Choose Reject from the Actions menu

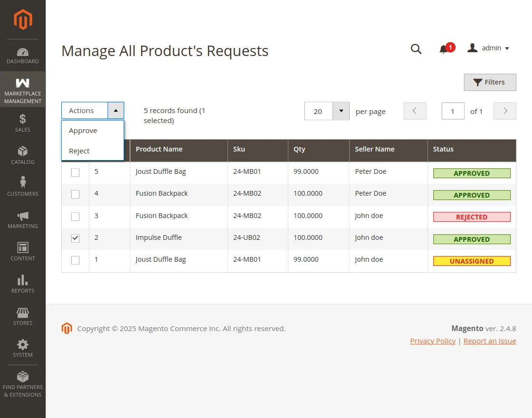pos(93,151)
